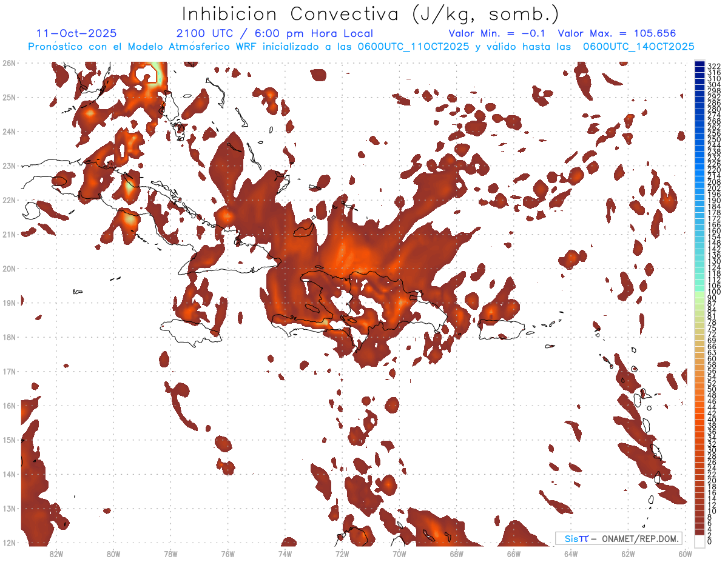Click the "2100 UTC / 6:00 pm Hora Local" text
728x562 pixels.
(274, 33)
